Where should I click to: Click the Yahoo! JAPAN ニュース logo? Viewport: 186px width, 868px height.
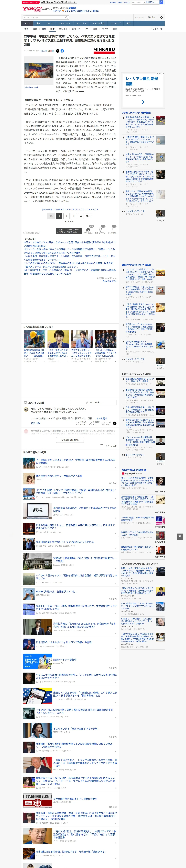pyautogui.click(x=37, y=9)
